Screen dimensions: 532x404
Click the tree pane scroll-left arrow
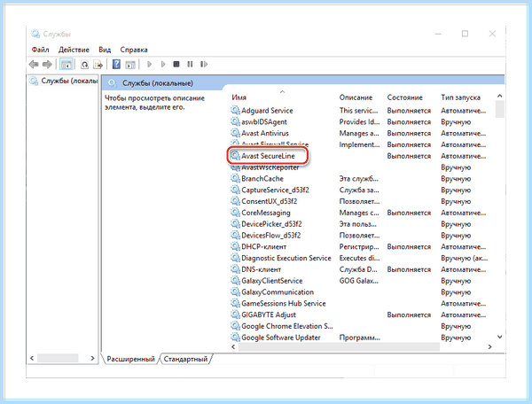pos(32,358)
